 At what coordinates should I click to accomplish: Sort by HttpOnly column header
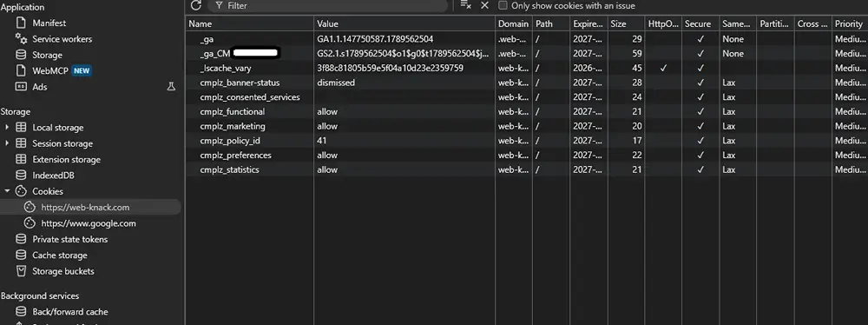pyautogui.click(x=662, y=23)
